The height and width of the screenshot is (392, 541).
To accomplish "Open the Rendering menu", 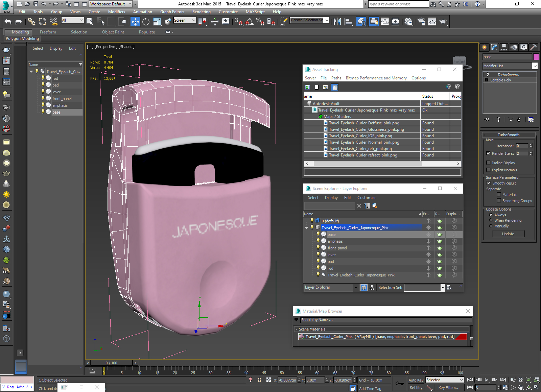I will (201, 12).
